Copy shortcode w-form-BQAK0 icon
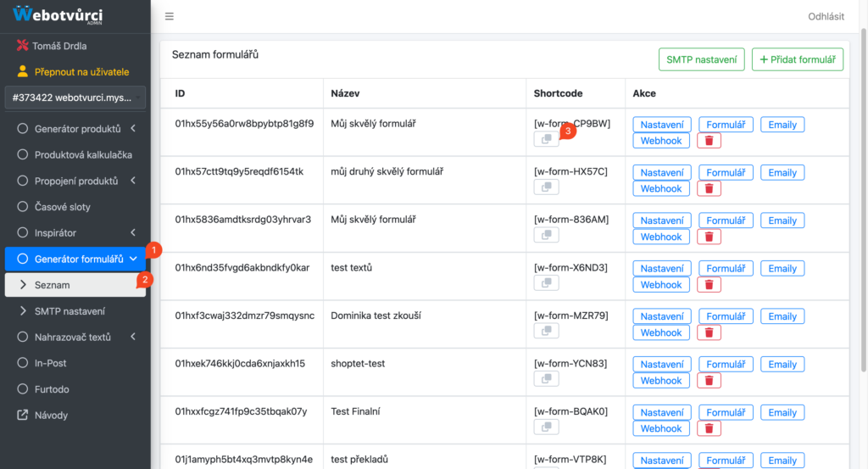868x469 pixels. [547, 427]
